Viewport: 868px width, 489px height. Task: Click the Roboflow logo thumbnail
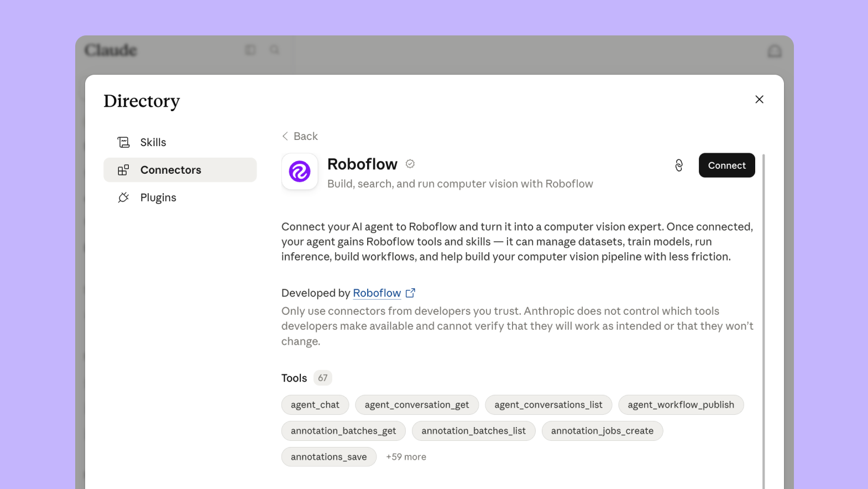click(300, 171)
